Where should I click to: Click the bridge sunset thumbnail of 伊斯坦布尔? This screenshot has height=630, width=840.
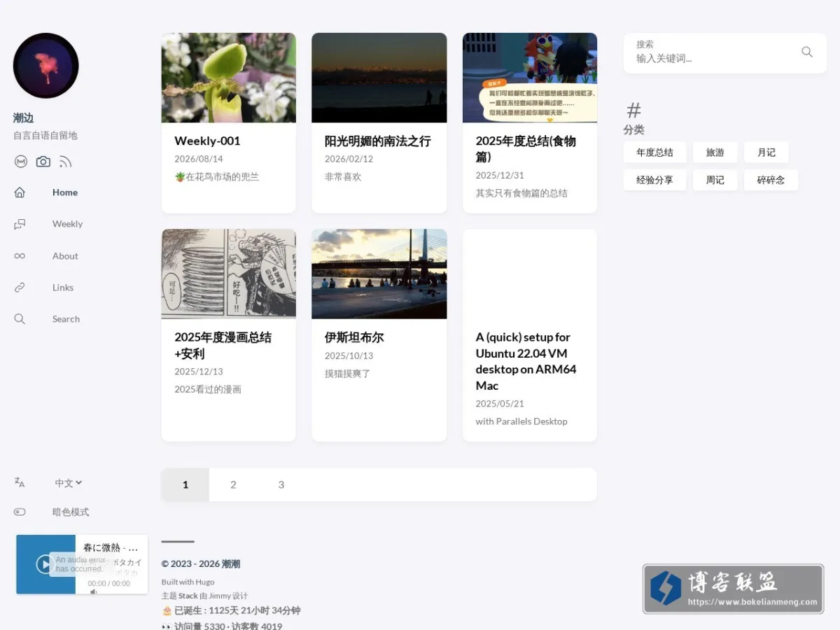(379, 274)
